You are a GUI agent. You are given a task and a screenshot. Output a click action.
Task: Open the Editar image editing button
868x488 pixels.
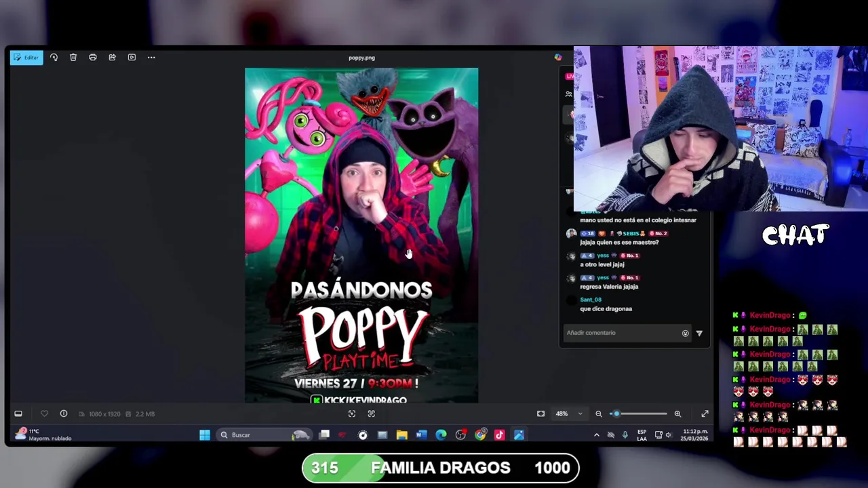[27, 58]
